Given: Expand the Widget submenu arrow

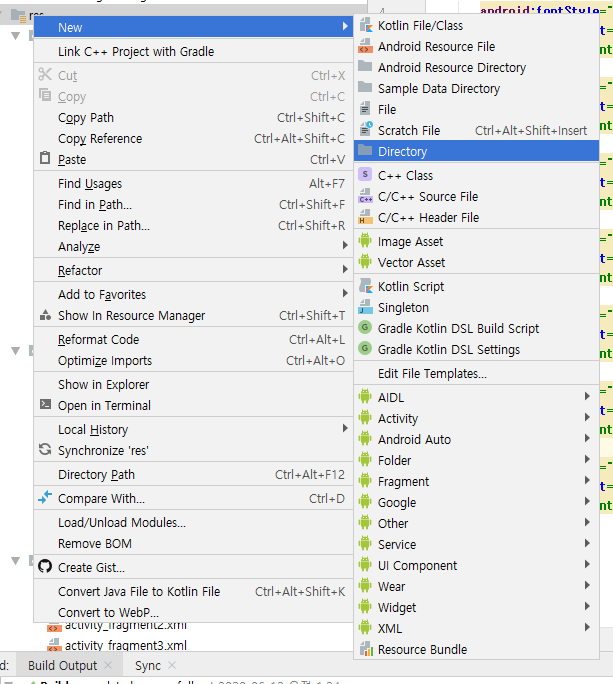Looking at the screenshot, I should [x=587, y=606].
